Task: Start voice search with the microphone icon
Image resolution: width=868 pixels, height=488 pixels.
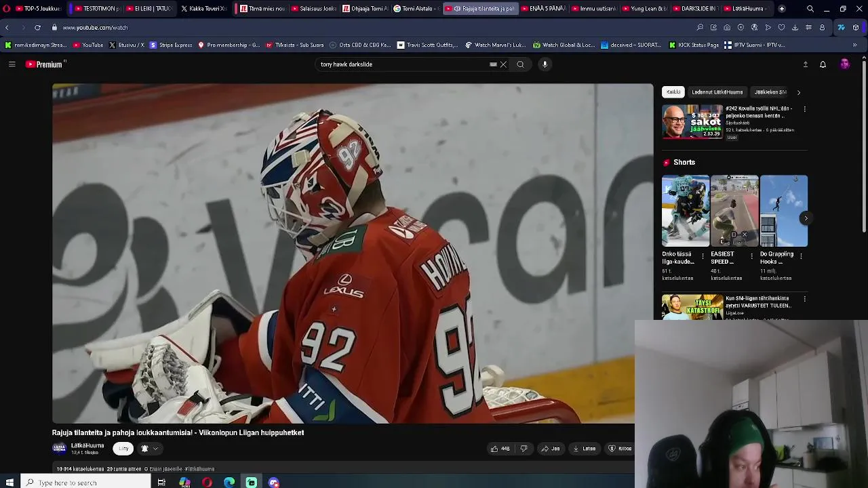Action: click(545, 64)
